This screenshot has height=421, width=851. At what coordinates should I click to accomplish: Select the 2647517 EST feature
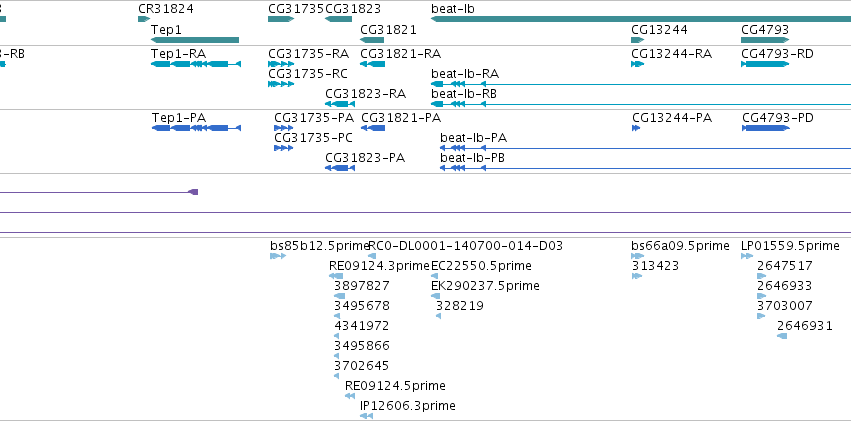tap(761, 276)
